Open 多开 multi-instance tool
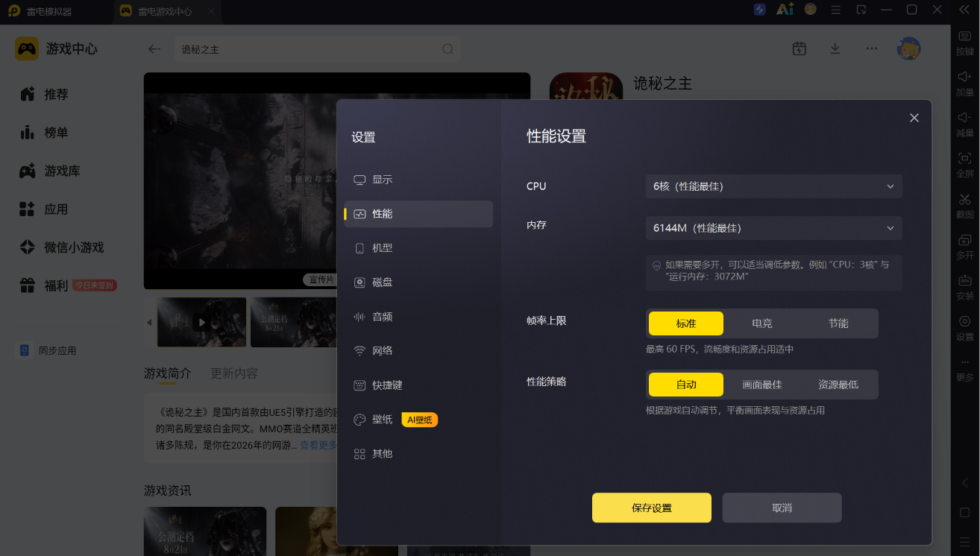 pyautogui.click(x=965, y=247)
